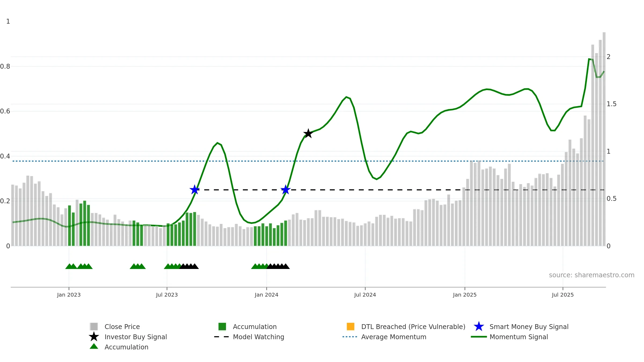The image size is (644, 362).
Task: Click the grey Close Price legend swatch
Action: pos(94,327)
